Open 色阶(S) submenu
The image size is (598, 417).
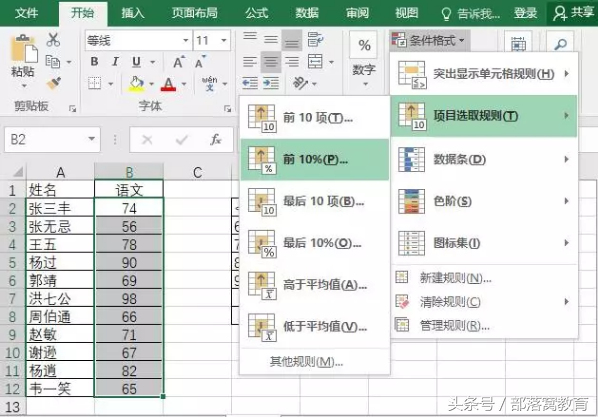(484, 201)
